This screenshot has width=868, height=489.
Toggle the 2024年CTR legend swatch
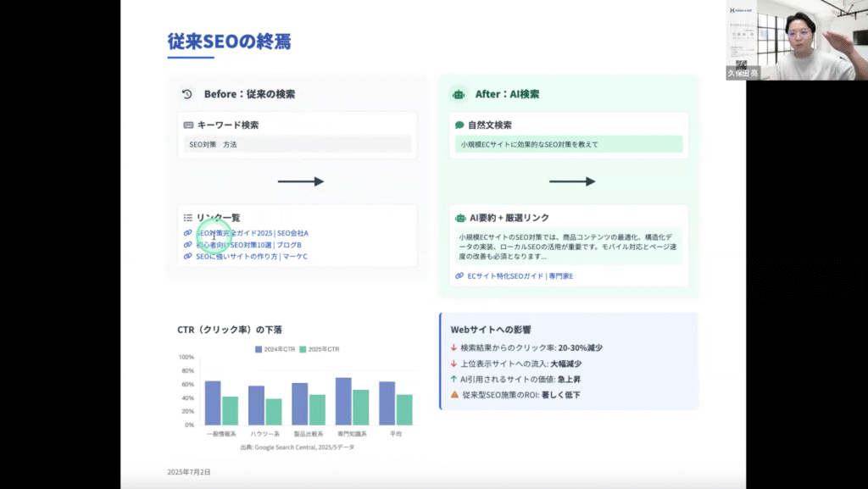click(259, 349)
